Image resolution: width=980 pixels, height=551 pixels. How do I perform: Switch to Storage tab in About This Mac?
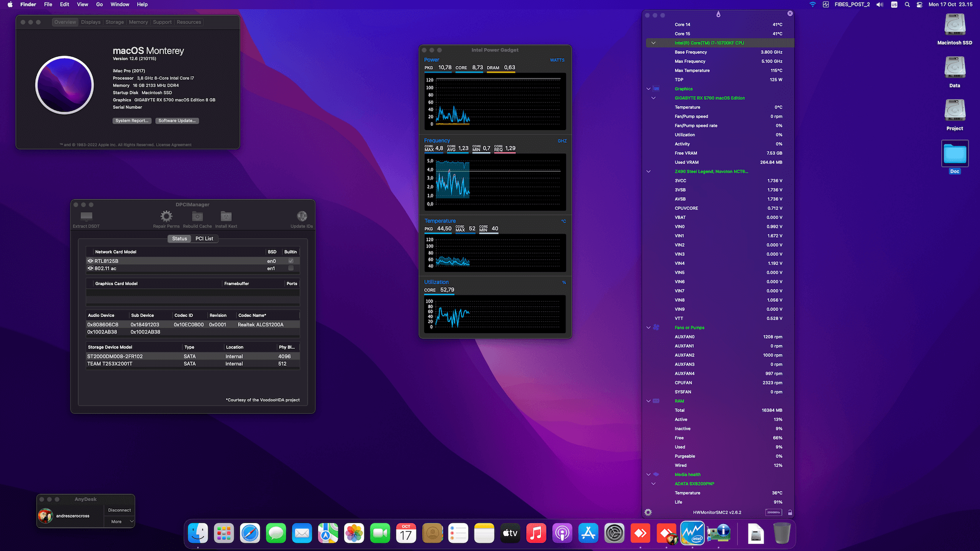pyautogui.click(x=115, y=22)
